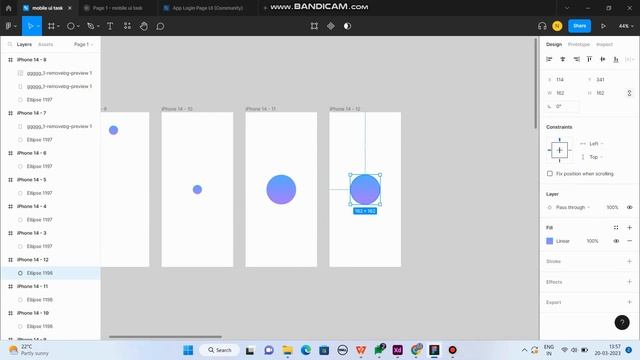640x360 pixels.
Task: Switch to the Layers tab
Action: pos(24,44)
